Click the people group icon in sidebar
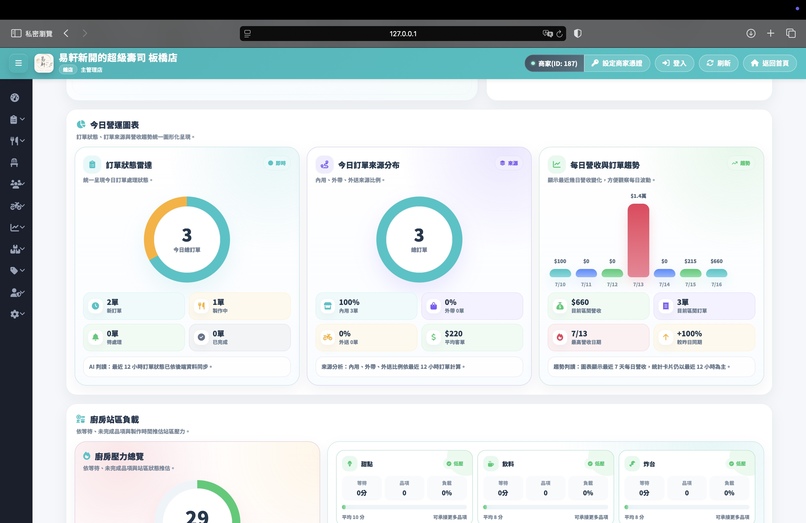The image size is (806, 523). click(x=15, y=184)
